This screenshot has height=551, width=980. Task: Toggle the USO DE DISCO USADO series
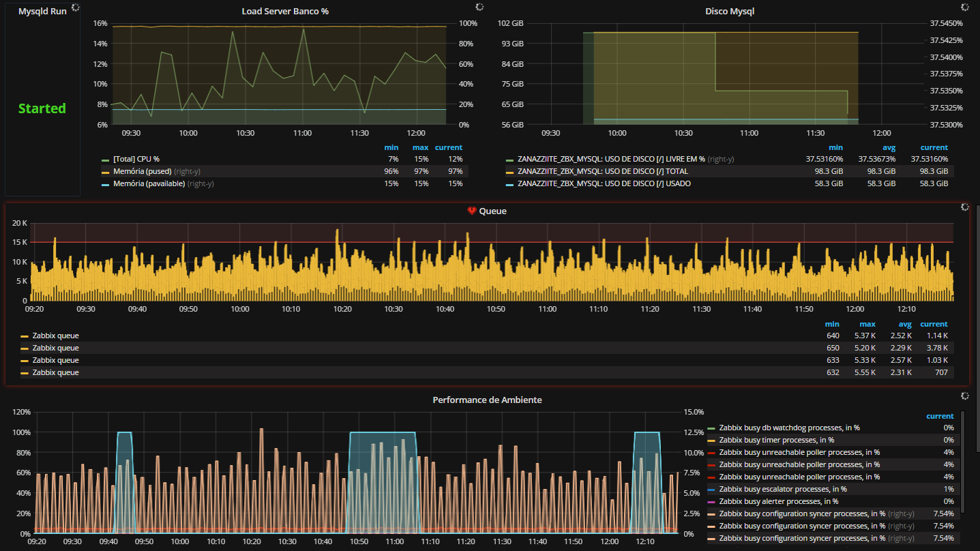click(604, 183)
